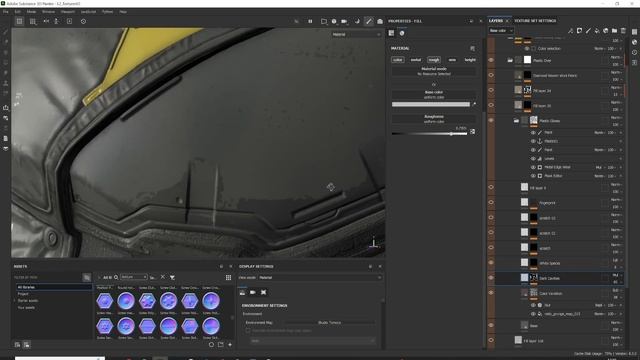Select the Paint brush tool in left toolbar

6,31
